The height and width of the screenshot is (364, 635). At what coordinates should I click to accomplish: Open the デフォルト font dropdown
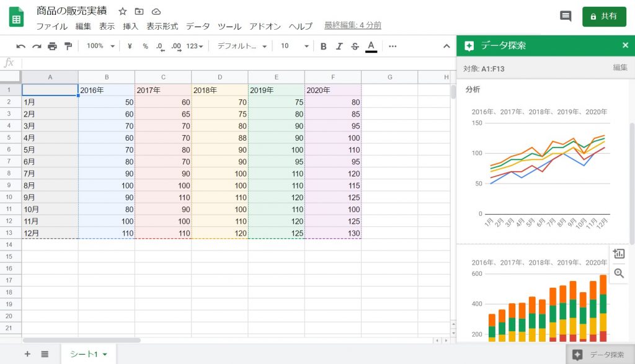[242, 46]
